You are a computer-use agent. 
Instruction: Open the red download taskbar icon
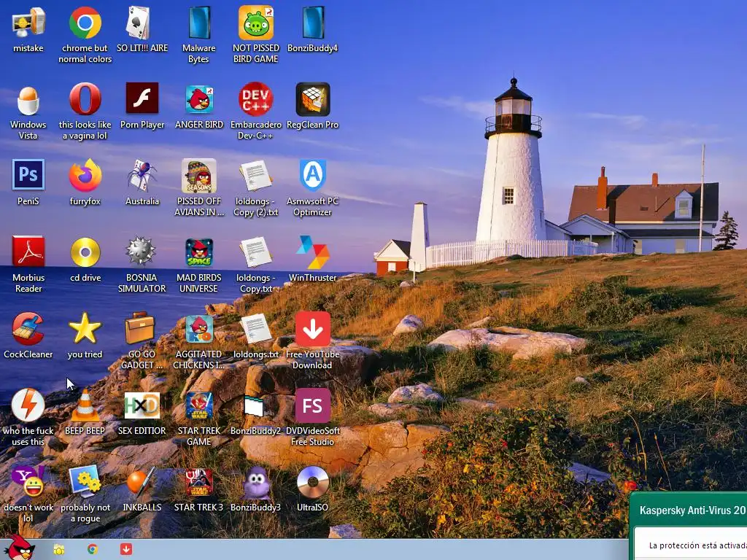[x=126, y=550]
